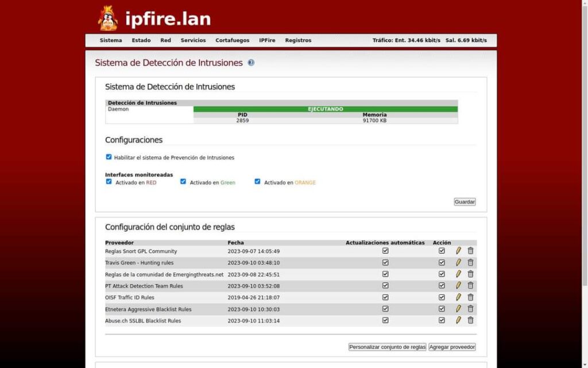Toggle automatic updates for Reglas Snort GPL

385,251
